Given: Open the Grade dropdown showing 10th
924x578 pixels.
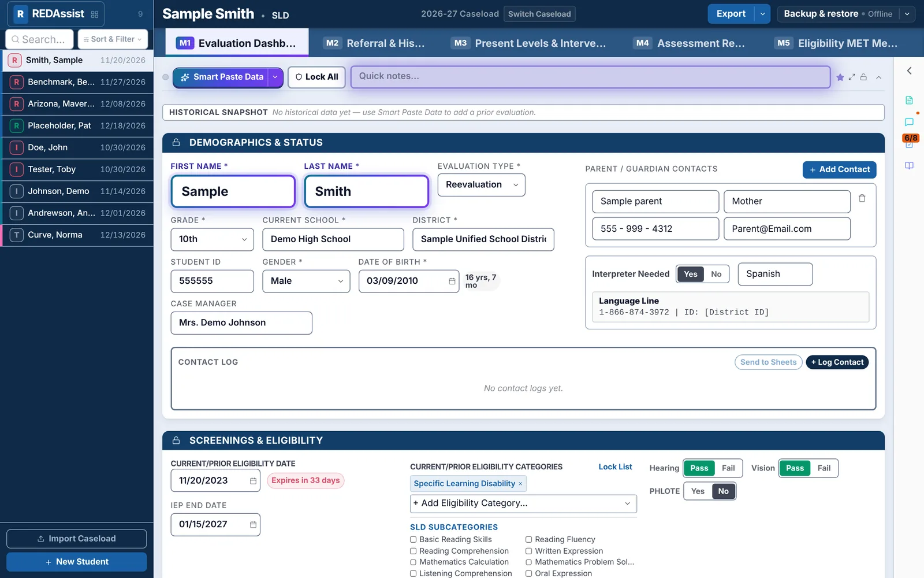Looking at the screenshot, I should click(213, 239).
